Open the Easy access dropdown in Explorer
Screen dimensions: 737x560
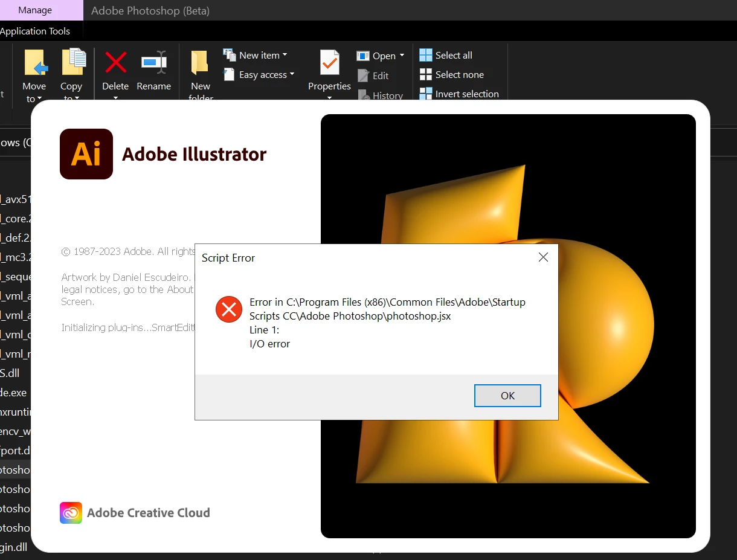click(259, 74)
